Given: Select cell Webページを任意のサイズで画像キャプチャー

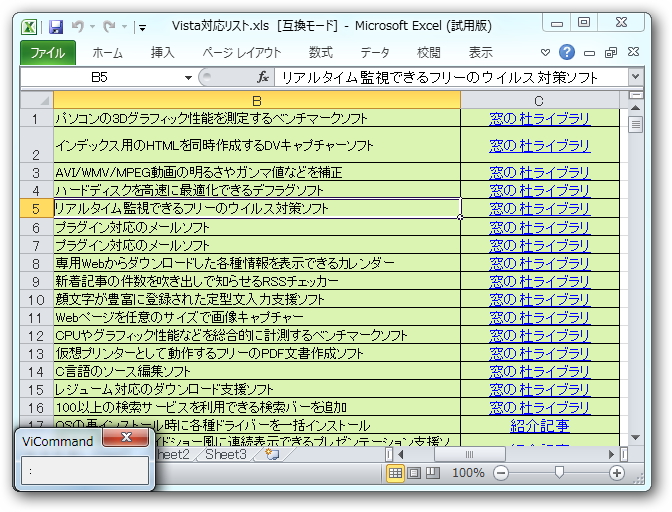Looking at the screenshot, I should pyautogui.click(x=257, y=317).
